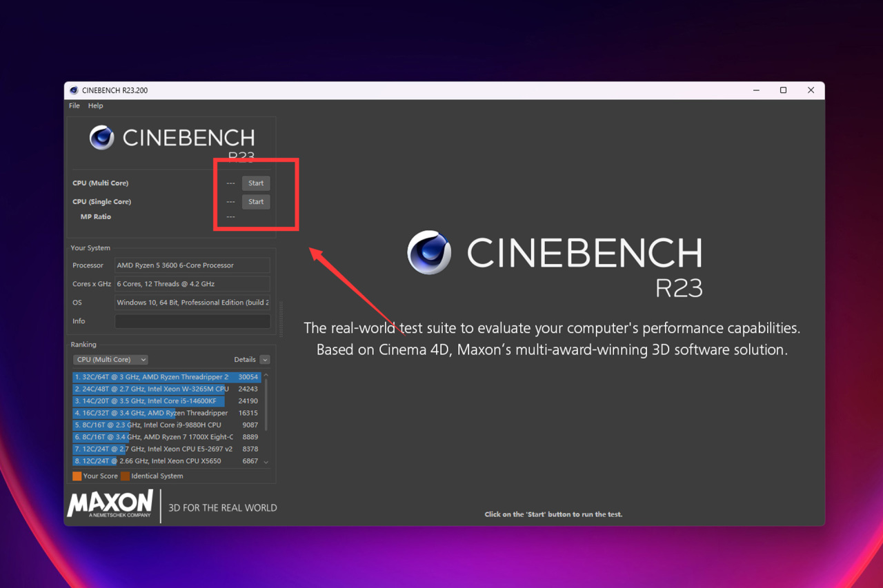Click the ranking list scroll-up arrow
This screenshot has width=883, height=588.
click(x=266, y=376)
